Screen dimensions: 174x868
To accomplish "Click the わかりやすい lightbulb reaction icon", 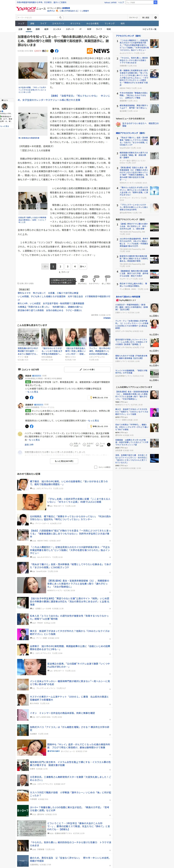I will click(x=95, y=280).
